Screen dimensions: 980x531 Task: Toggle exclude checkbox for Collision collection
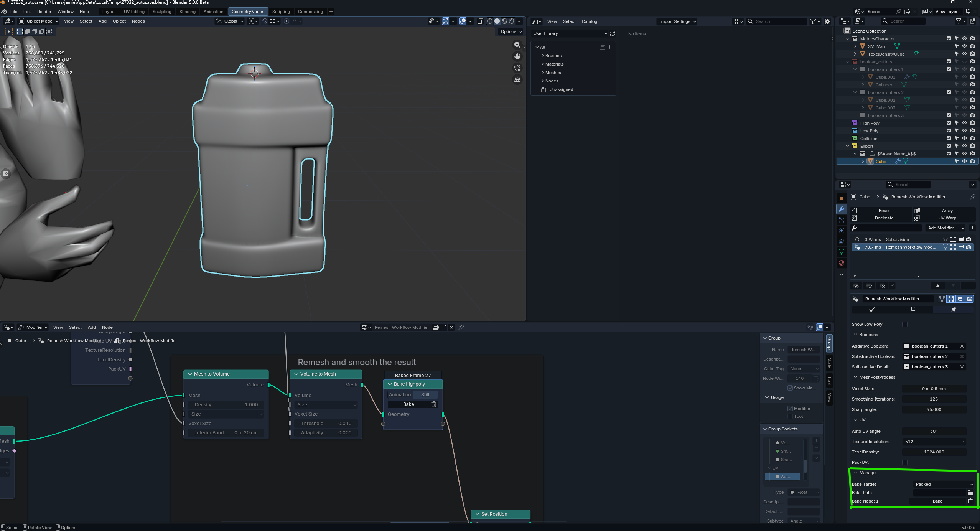tap(949, 139)
